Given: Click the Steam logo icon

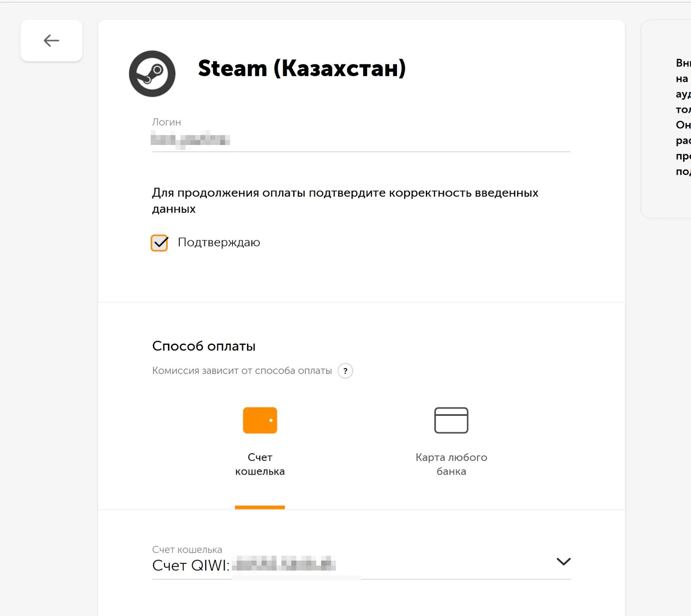Looking at the screenshot, I should 152,74.
